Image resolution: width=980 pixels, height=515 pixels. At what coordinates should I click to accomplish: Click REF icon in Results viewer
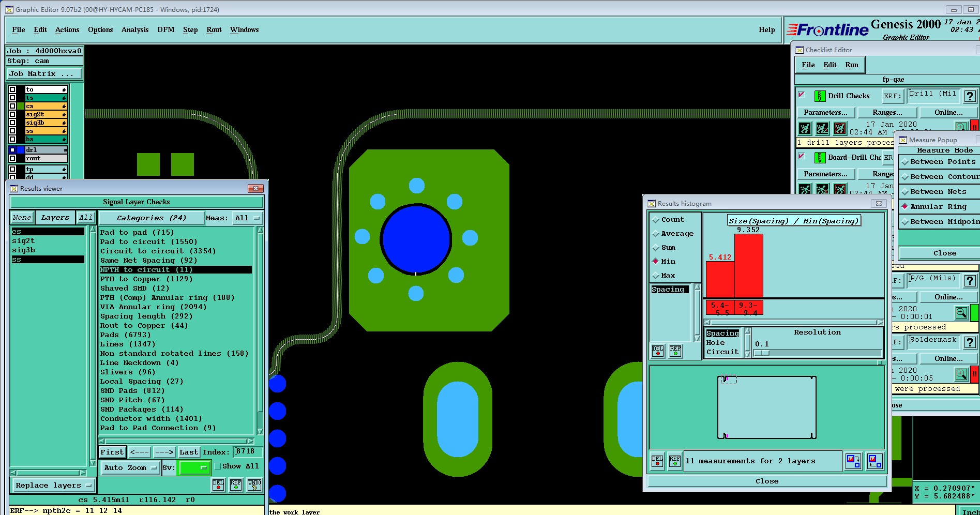236,485
